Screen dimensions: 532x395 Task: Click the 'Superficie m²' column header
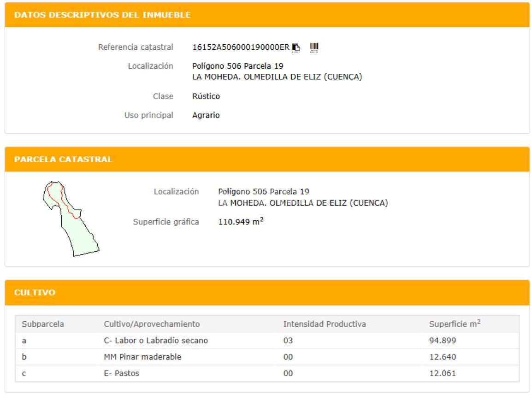coord(455,324)
